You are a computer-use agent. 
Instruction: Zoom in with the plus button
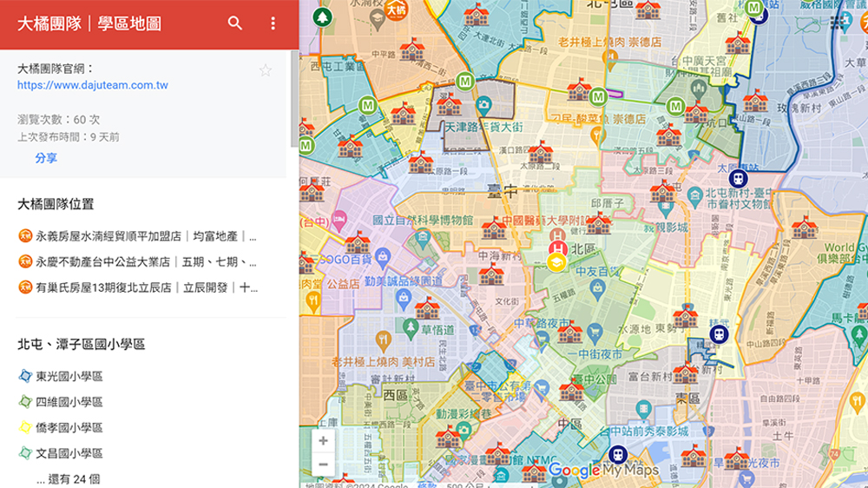coord(323,441)
